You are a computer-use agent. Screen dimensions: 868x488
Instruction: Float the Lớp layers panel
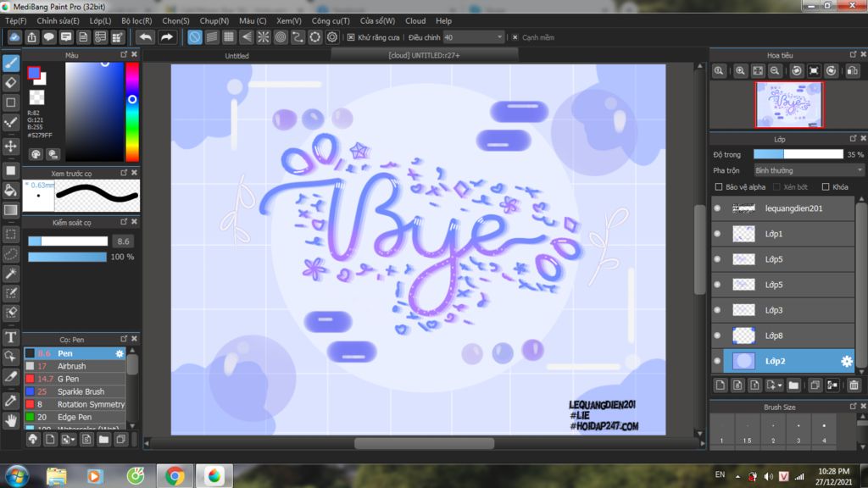coord(853,138)
